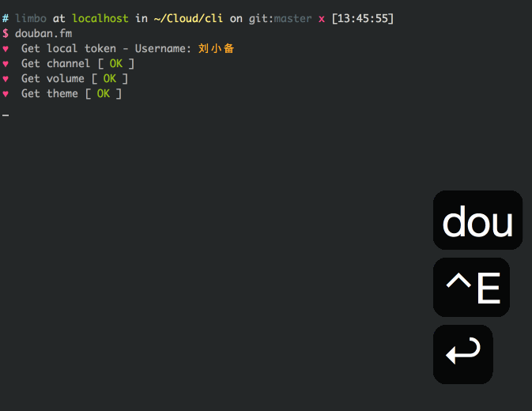Image resolution: width=532 pixels, height=411 pixels.
Task: Click the '^E' keystroke overlay badge
Action: [471, 287]
